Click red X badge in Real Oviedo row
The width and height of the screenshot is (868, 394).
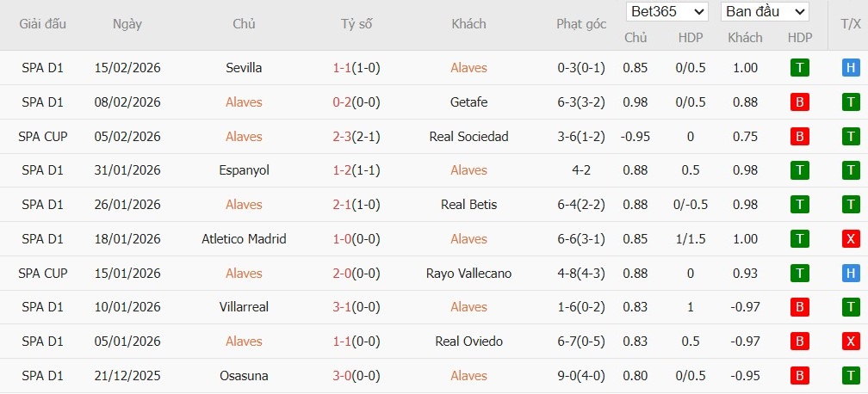(x=851, y=342)
